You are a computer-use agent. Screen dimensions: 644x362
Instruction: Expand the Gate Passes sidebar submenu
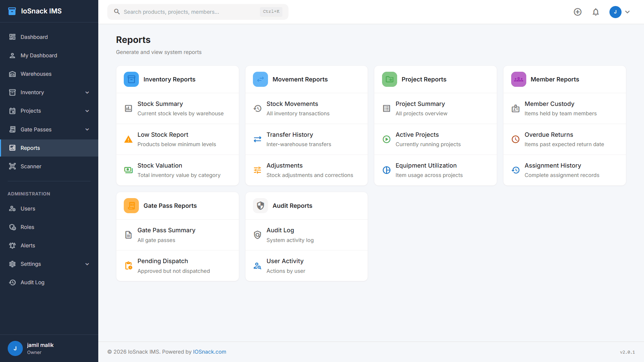pos(87,130)
